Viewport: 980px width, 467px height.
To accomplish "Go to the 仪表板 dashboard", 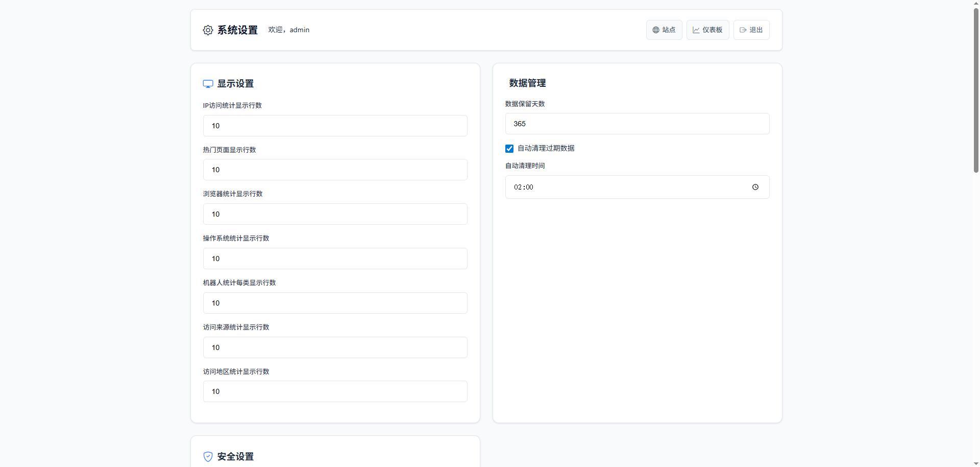I will tap(707, 30).
